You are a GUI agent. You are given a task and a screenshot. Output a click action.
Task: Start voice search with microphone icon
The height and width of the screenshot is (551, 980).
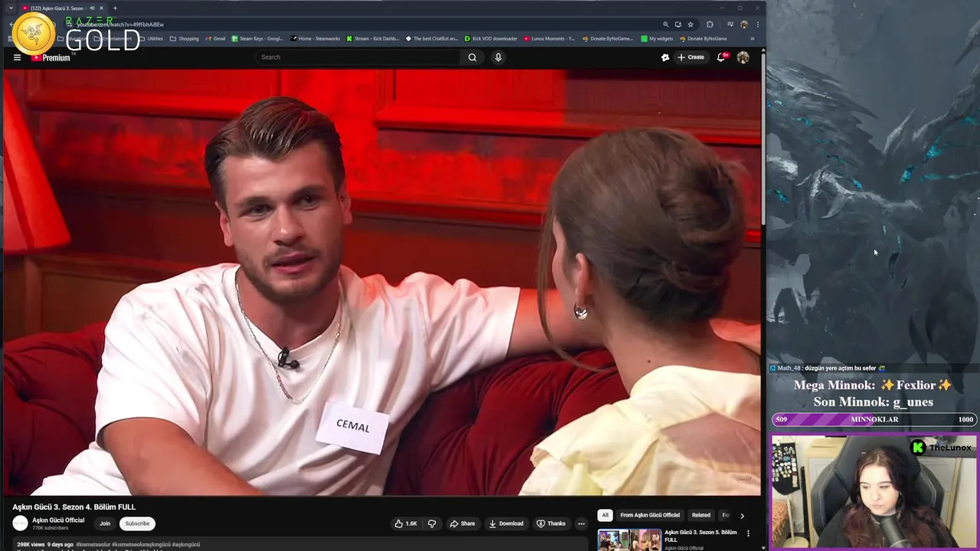(x=498, y=57)
